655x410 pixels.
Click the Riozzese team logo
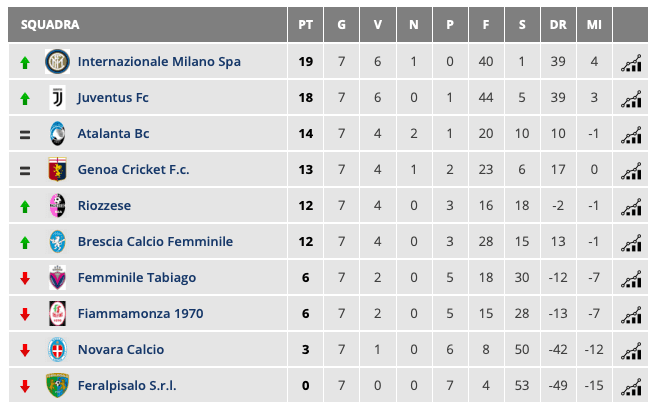[x=57, y=206]
